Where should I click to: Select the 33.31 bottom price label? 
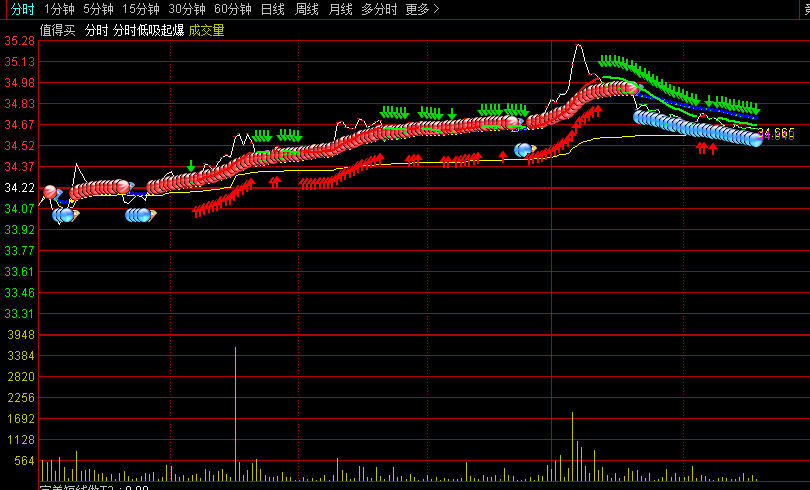click(19, 314)
